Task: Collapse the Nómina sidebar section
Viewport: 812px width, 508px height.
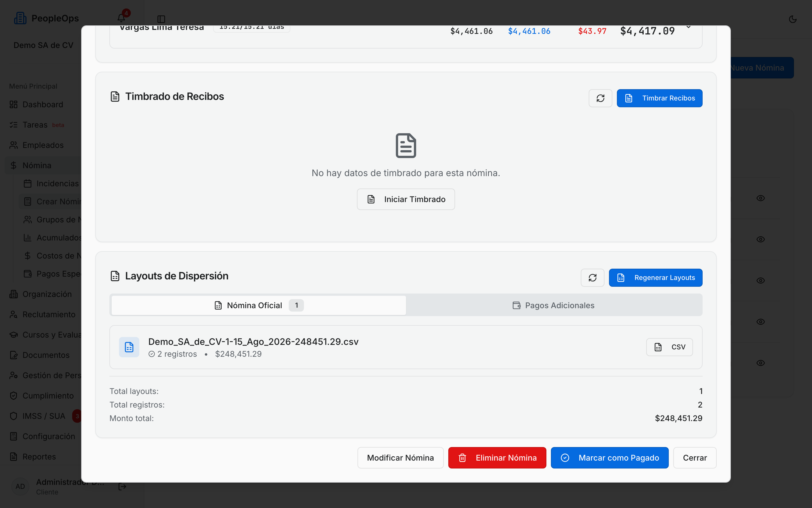Action: [43, 165]
